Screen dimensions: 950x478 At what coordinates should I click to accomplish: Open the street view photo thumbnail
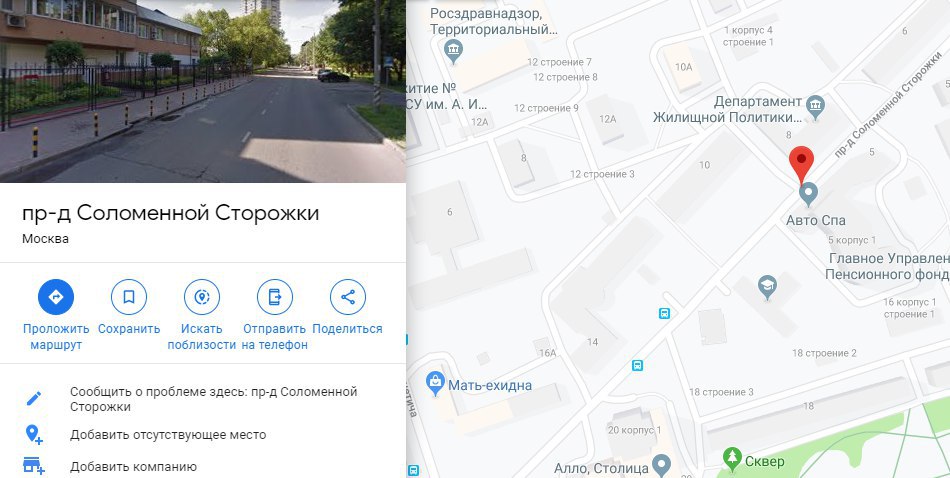pos(203,91)
